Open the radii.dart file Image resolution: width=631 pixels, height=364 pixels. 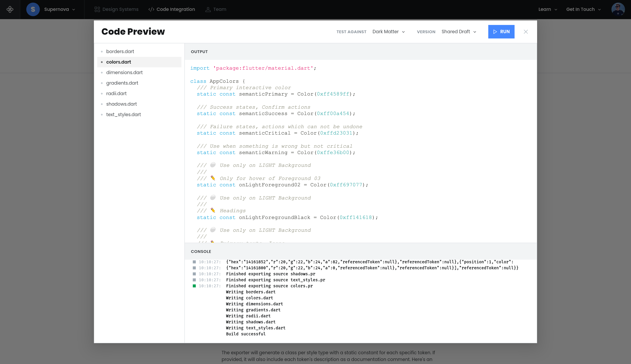click(x=139, y=93)
